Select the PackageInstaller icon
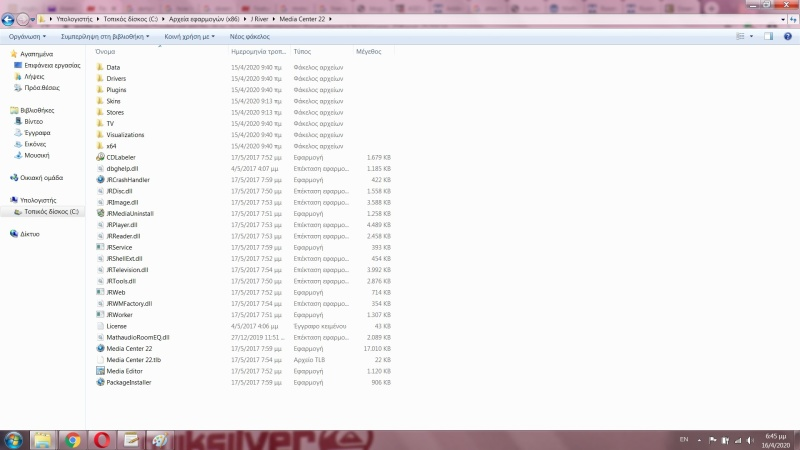The height and width of the screenshot is (450, 800). click(x=100, y=382)
